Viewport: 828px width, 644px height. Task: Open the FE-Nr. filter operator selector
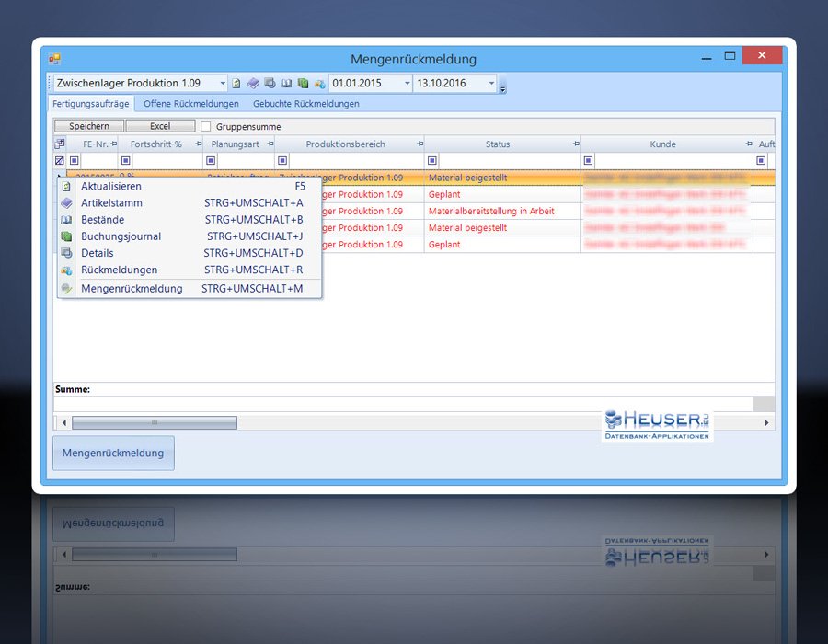pos(75,160)
